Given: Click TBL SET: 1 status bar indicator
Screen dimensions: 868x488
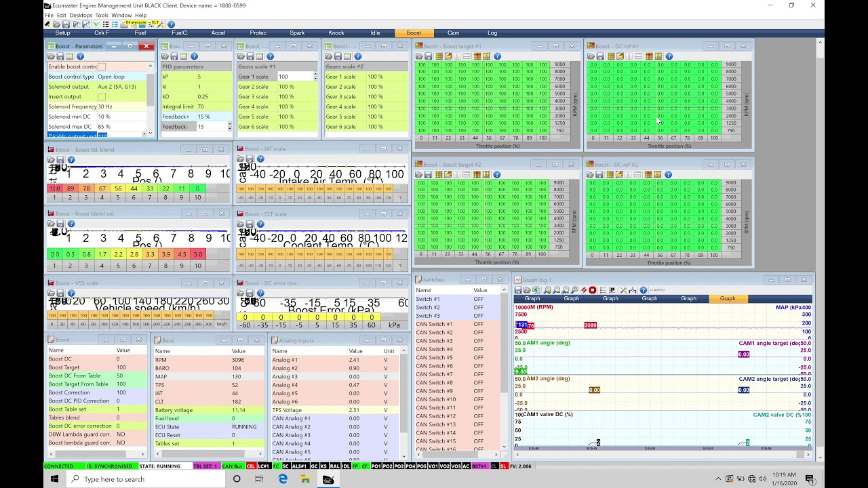Looking at the screenshot, I should (205, 466).
